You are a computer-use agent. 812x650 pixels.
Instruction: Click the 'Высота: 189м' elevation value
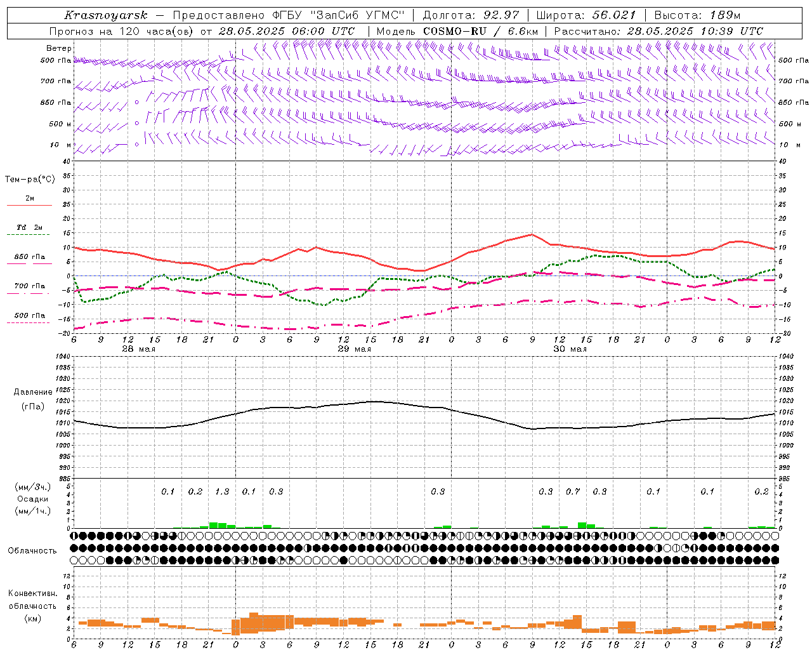[697, 15]
